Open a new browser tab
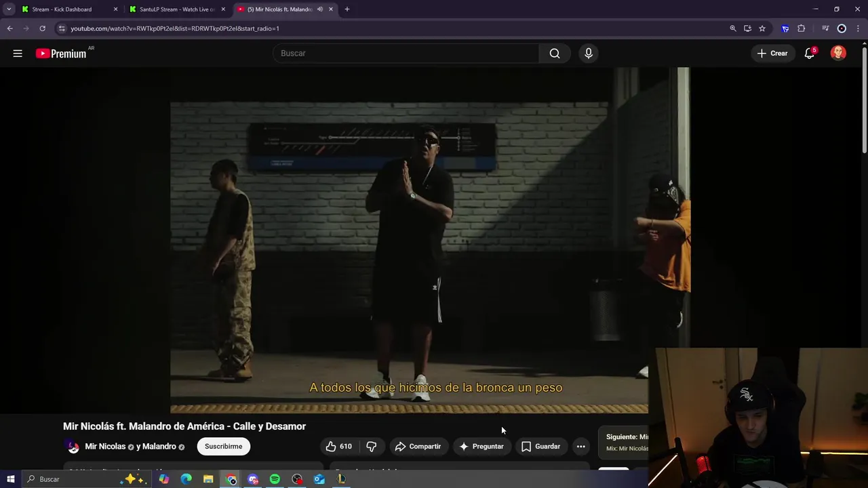Viewport: 868px width, 488px height. (347, 9)
